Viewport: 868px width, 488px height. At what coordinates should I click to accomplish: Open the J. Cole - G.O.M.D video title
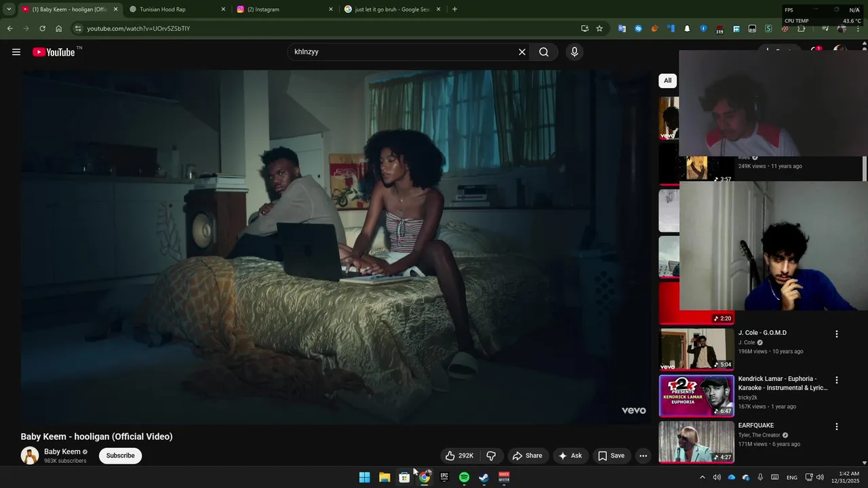coord(762,333)
